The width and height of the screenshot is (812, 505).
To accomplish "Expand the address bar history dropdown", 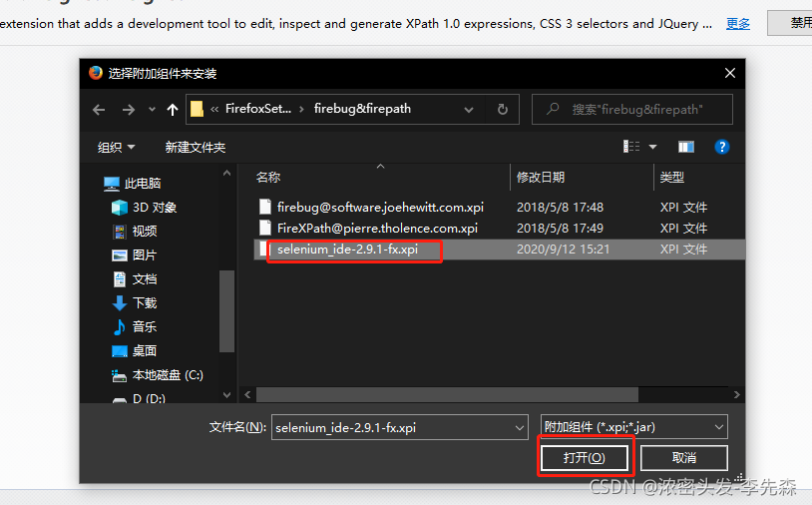I will click(x=469, y=110).
